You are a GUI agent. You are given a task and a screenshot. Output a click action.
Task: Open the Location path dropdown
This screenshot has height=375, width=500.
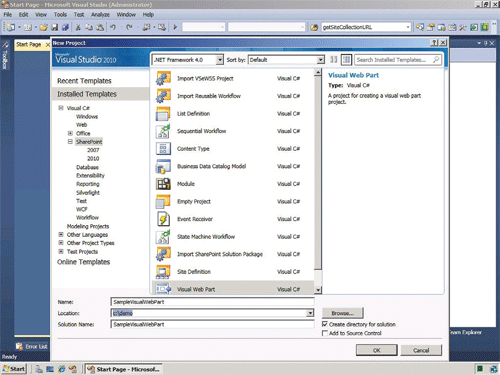310,313
